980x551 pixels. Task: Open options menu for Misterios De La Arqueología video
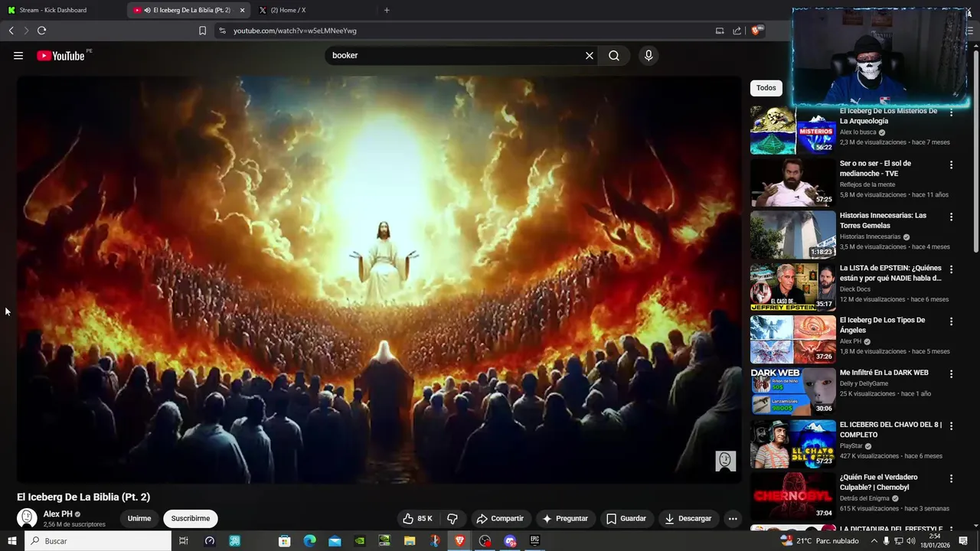point(952,112)
